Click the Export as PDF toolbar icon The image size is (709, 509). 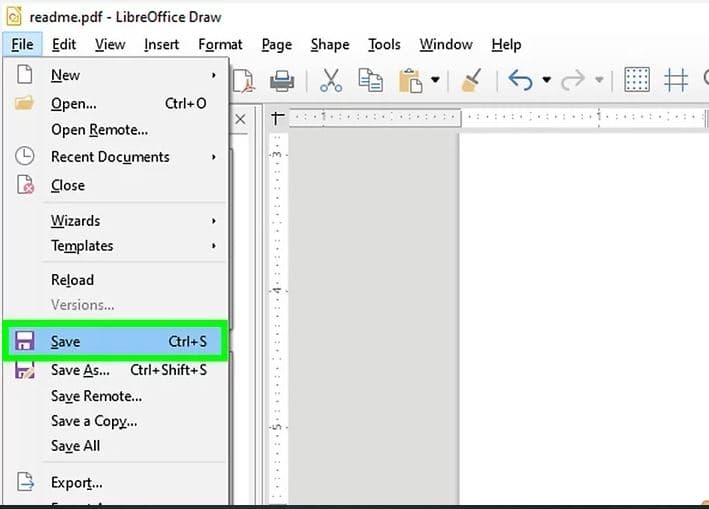click(x=244, y=80)
